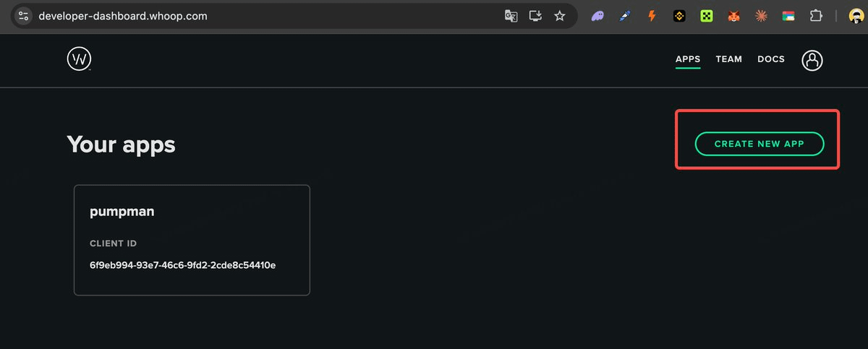Open the pumpman app card
The height and width of the screenshot is (349, 868).
pyautogui.click(x=192, y=240)
